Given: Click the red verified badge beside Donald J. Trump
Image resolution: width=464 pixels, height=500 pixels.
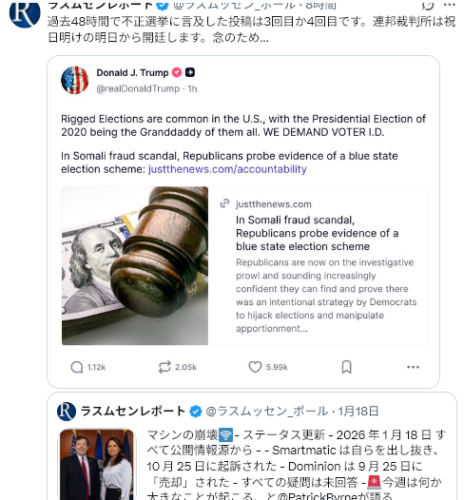Looking at the screenshot, I should pos(177,72).
